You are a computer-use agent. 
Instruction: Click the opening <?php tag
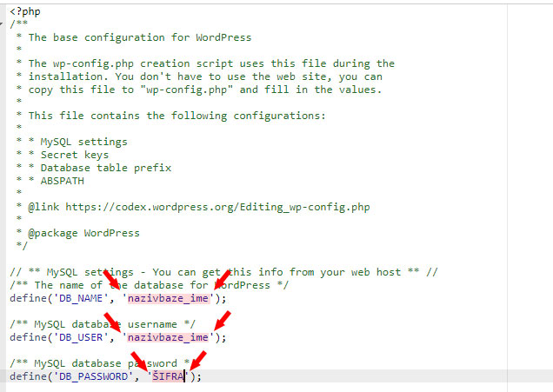point(25,12)
